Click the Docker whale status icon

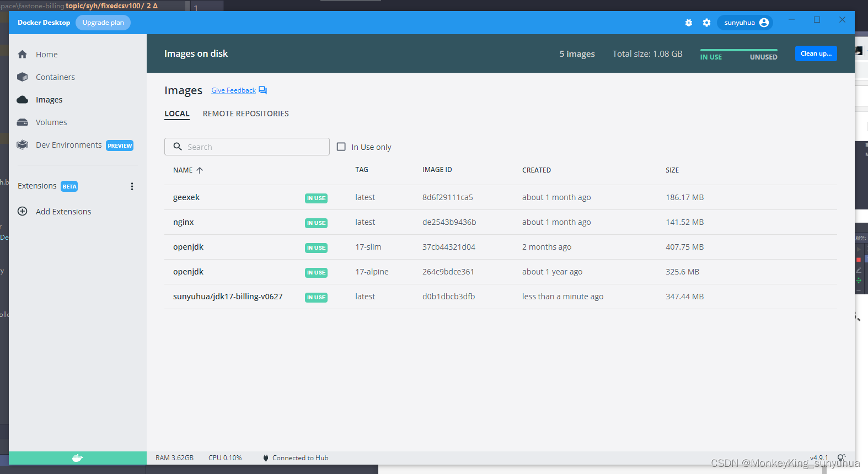(x=78, y=458)
